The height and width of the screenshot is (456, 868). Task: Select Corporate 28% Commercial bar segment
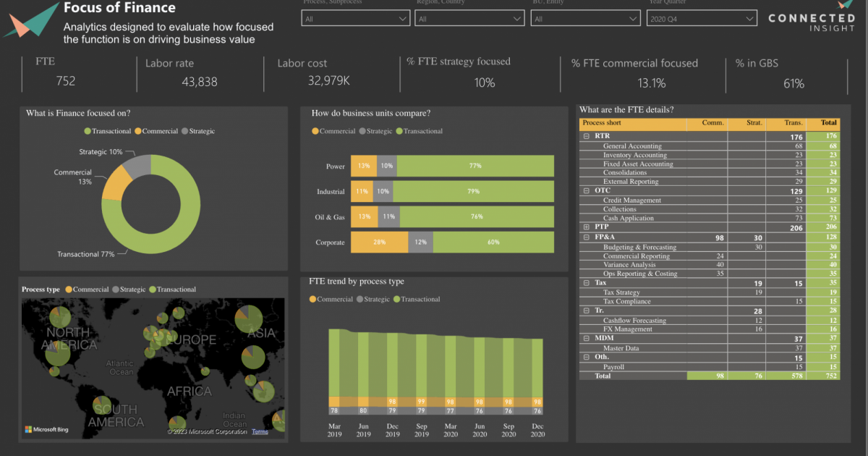pos(379,242)
